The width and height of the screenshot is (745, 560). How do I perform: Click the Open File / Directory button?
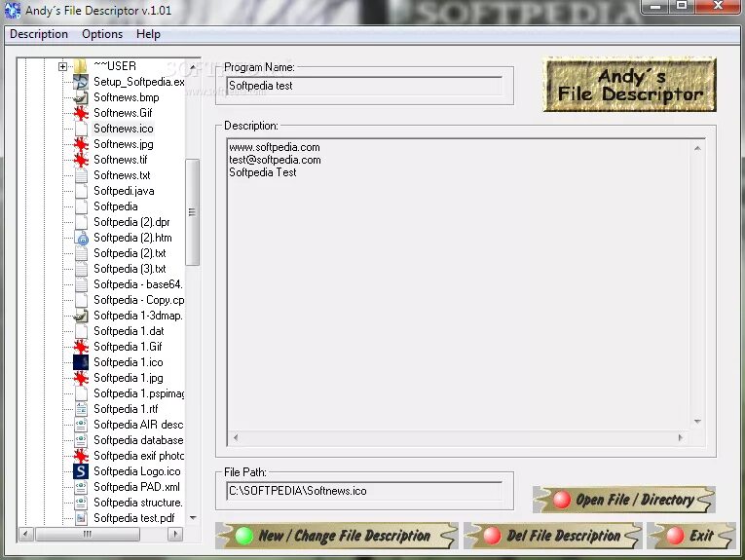point(624,500)
